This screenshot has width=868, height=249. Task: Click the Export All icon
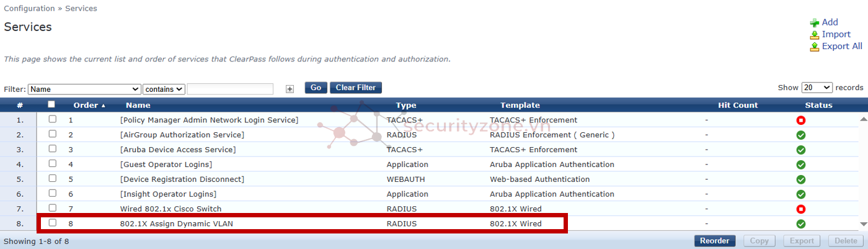[x=815, y=47]
